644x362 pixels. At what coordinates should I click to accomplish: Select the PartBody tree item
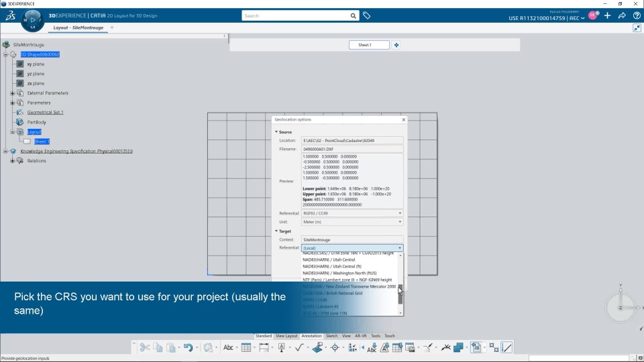click(36, 122)
